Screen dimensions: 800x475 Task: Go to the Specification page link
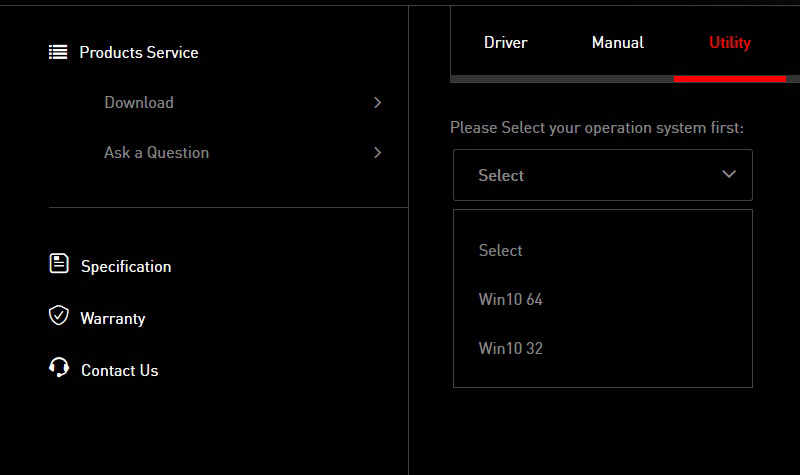click(126, 266)
